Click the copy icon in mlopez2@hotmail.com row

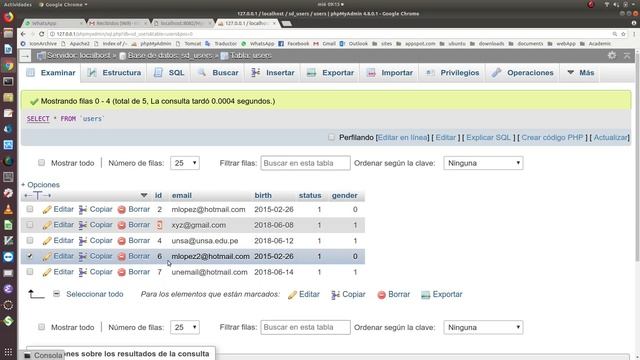tap(83, 257)
